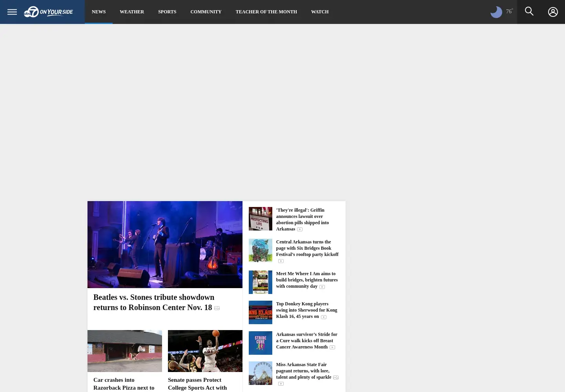Screen dimensions: 565x392
Task: Open the user account profile icon
Action: click(x=553, y=12)
